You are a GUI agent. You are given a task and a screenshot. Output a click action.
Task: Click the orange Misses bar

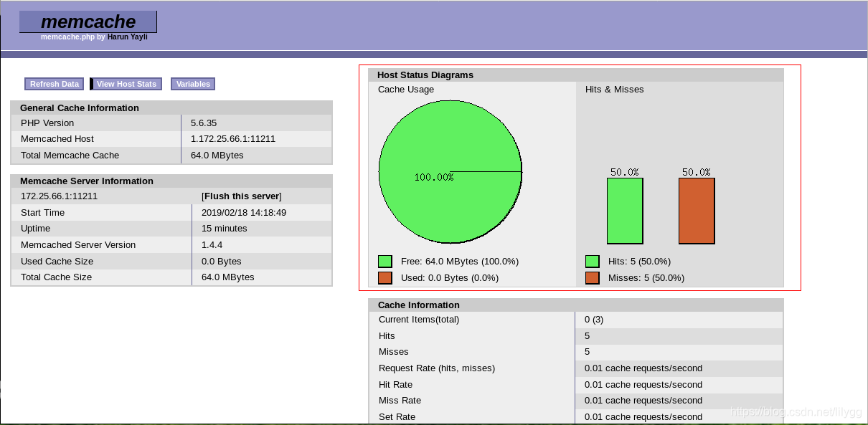pos(697,211)
